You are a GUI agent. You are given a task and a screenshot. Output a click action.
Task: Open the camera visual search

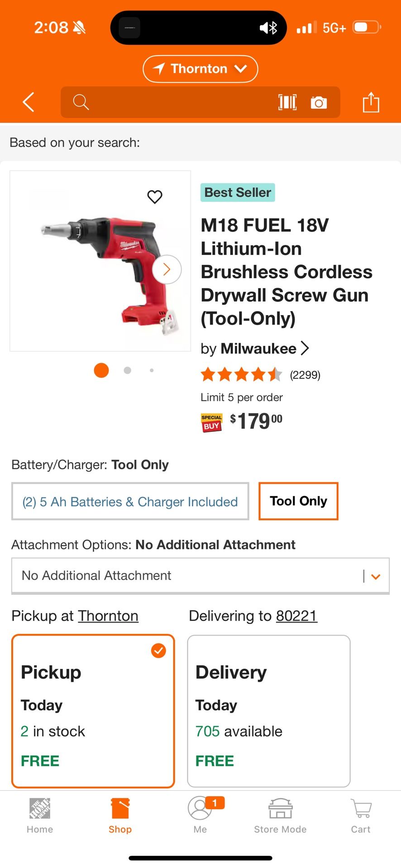[x=319, y=102]
